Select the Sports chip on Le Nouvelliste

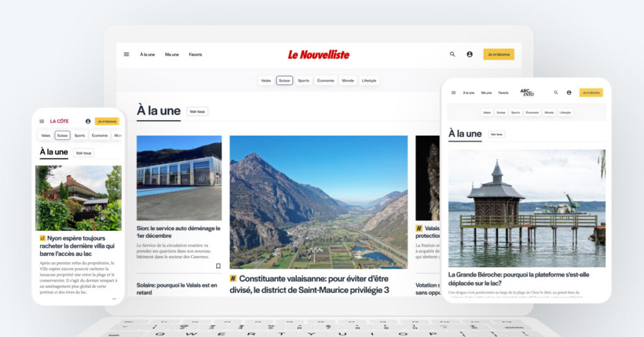(x=304, y=80)
